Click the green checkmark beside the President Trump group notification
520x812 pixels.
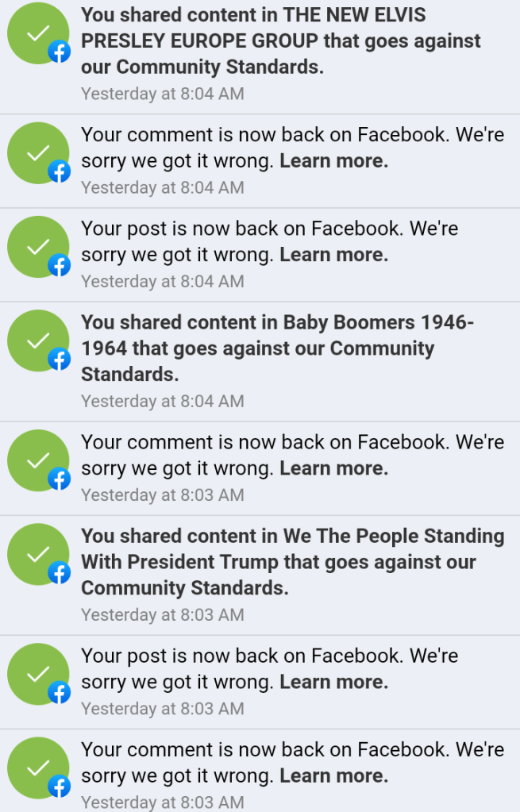point(37,555)
